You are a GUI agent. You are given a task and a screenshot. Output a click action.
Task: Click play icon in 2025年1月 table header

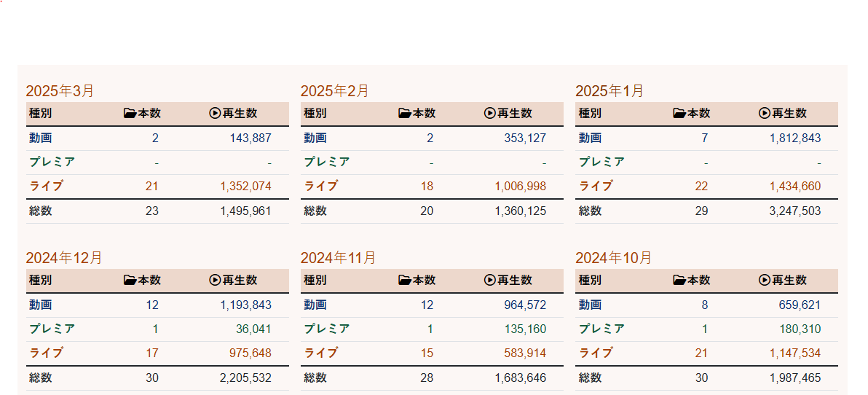(764, 114)
